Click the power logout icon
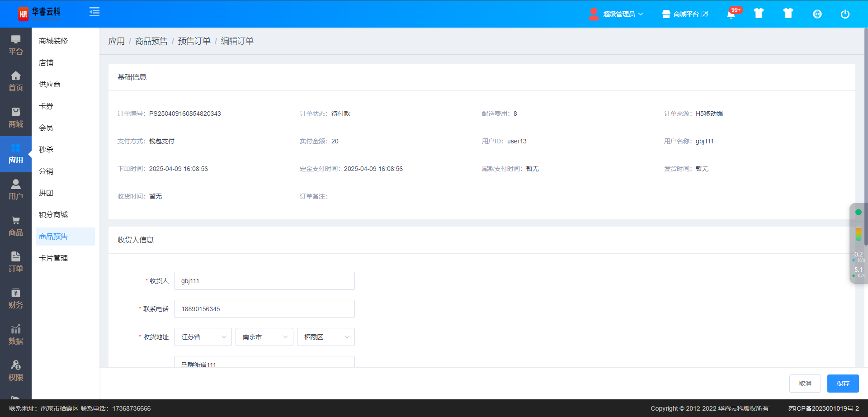This screenshot has height=417, width=868. pyautogui.click(x=844, y=14)
